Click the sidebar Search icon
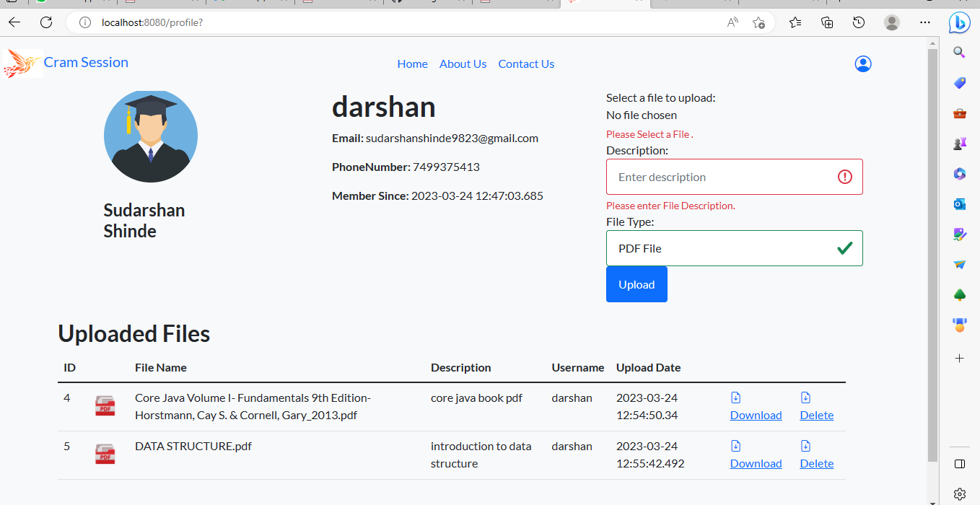Screen dimensions: 980x505 pos(959,52)
